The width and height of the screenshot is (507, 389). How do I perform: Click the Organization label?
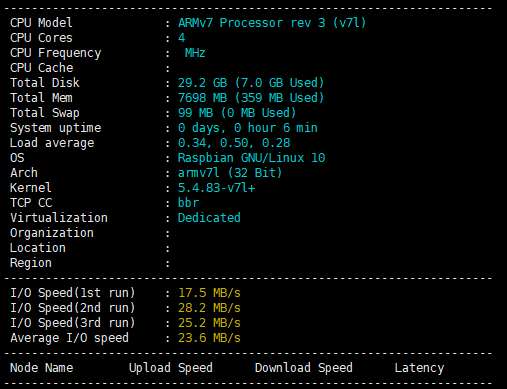point(52,233)
